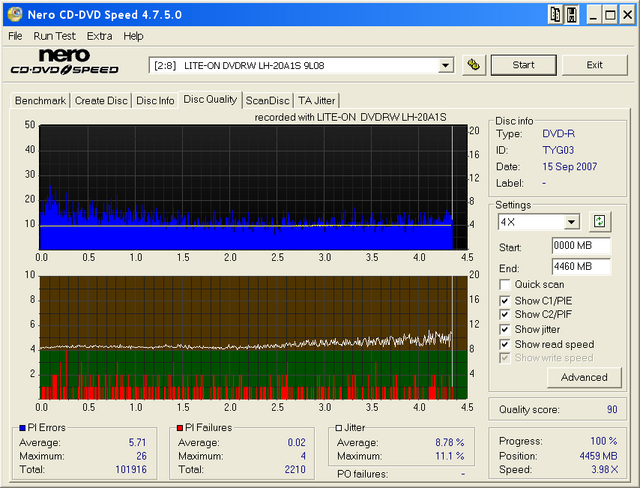Image resolution: width=640 pixels, height=488 pixels.
Task: Minimize the Nero CD-DVD Speed window
Action: [x=593, y=15]
